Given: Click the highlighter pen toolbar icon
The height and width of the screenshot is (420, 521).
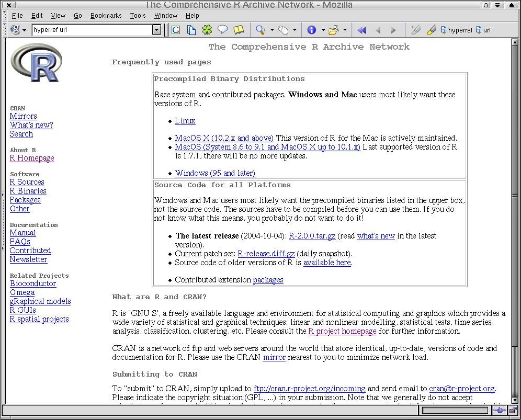Looking at the screenshot, I should click(x=431, y=30).
